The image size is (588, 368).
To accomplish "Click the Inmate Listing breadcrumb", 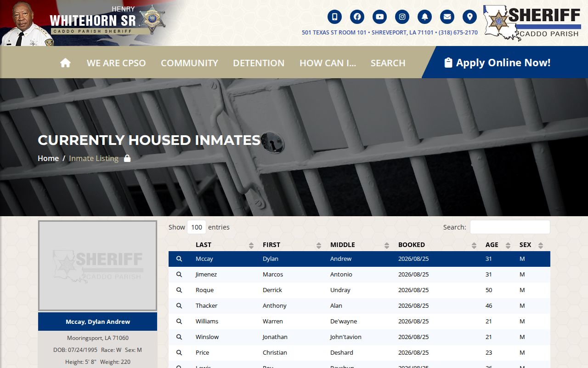I will [x=94, y=158].
